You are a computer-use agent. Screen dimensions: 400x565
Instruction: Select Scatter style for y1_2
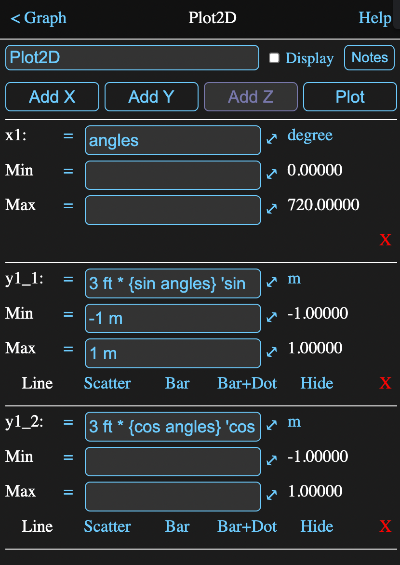[107, 526]
